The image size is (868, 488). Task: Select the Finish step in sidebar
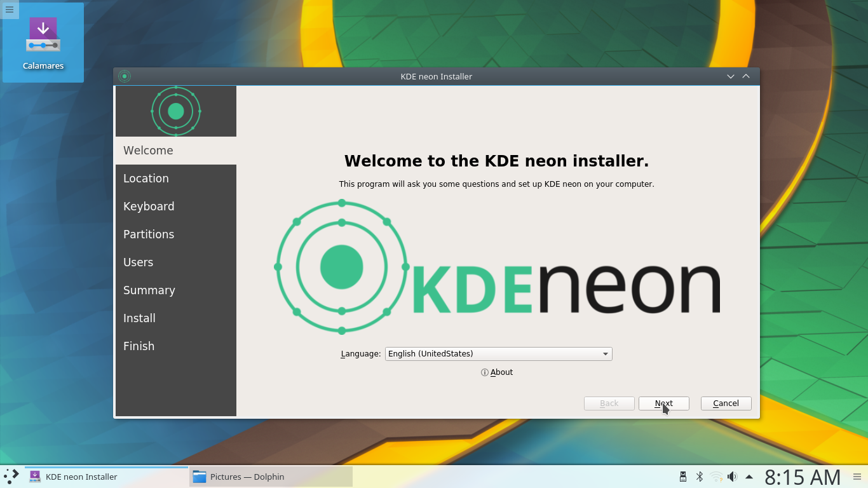point(176,346)
